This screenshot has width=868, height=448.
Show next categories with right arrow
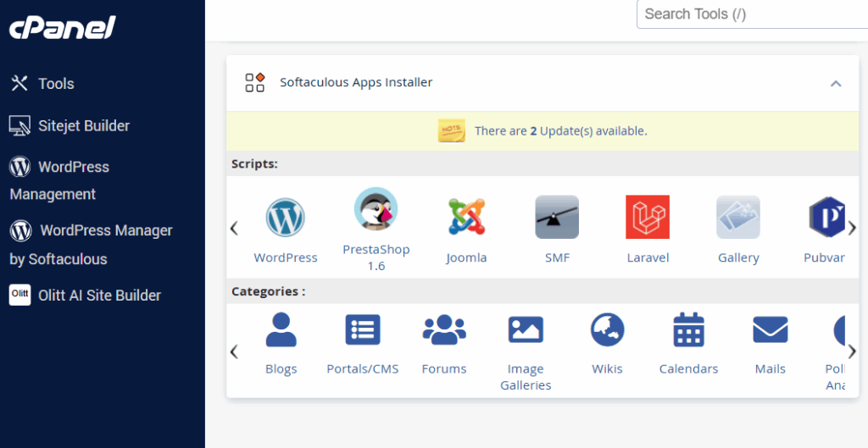click(x=852, y=351)
